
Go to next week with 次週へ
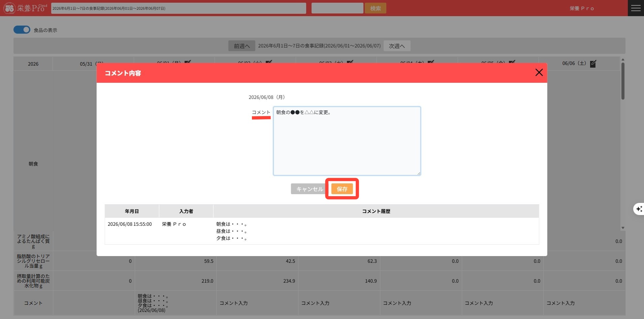pyautogui.click(x=397, y=46)
